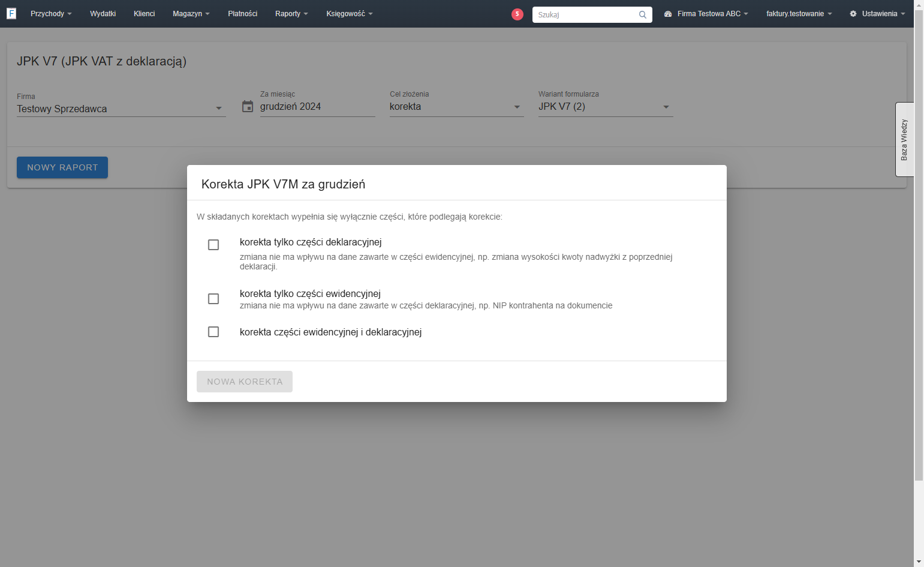Viewport: 924px width, 567px height.
Task: Open the Cel złożenia dropdown
Action: pyautogui.click(x=457, y=107)
